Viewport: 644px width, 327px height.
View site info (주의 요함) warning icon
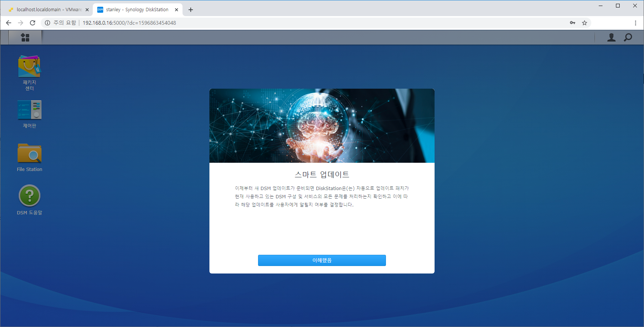pyautogui.click(x=47, y=23)
